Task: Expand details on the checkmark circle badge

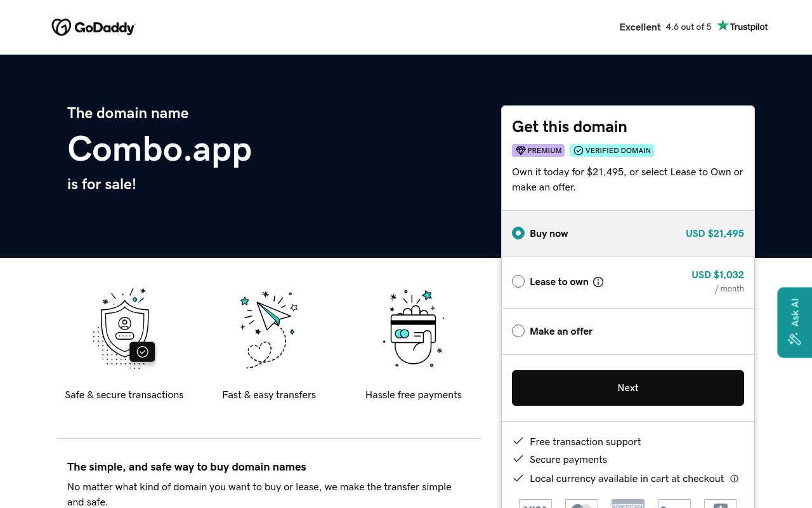Action: pyautogui.click(x=142, y=351)
